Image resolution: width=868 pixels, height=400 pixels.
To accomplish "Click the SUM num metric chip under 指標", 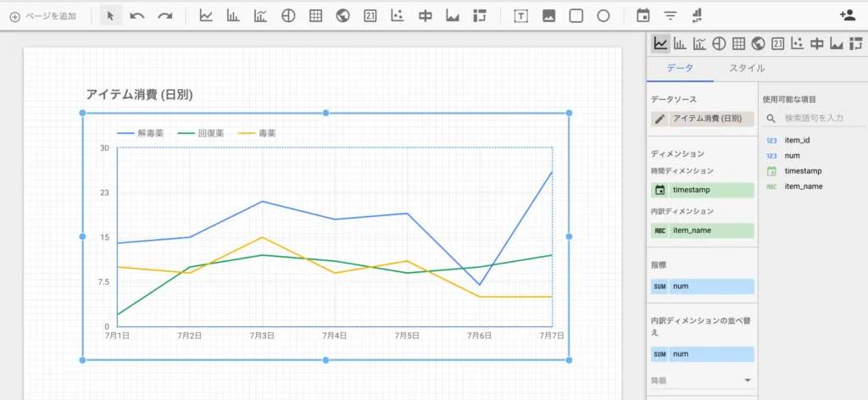I will tap(703, 286).
